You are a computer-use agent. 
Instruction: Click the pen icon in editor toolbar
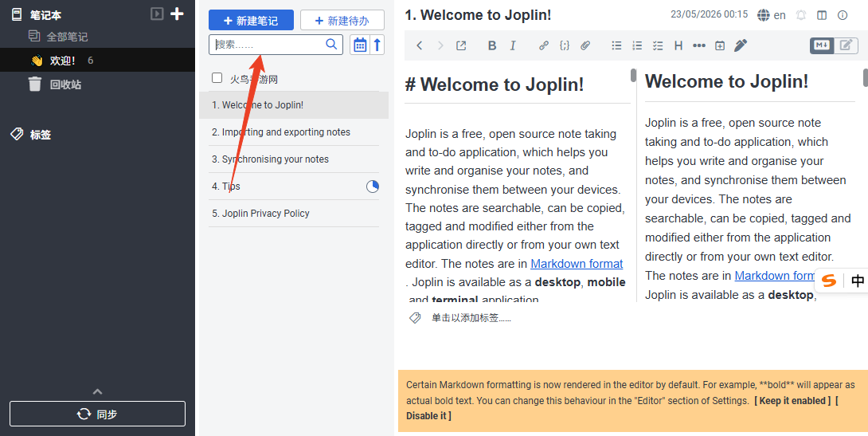click(741, 46)
